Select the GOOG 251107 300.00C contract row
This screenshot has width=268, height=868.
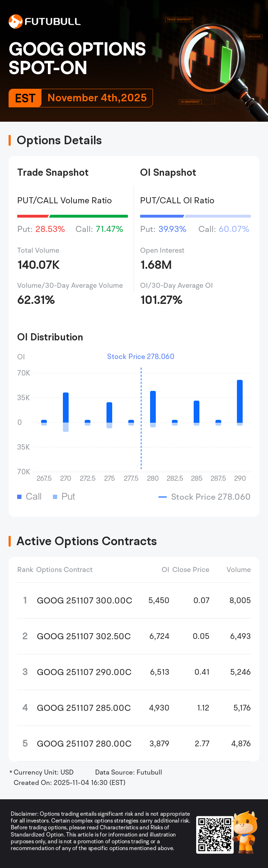coord(134,600)
